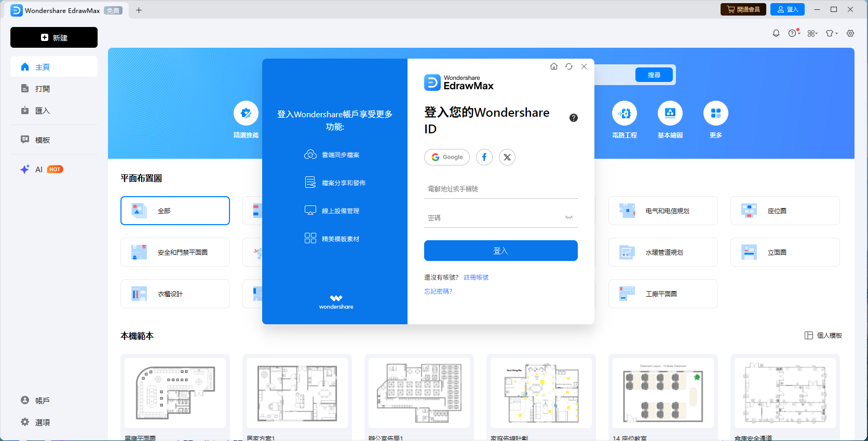The image size is (868, 441).
Task: Open Seating plan (座位圖) card
Action: pyautogui.click(x=785, y=211)
